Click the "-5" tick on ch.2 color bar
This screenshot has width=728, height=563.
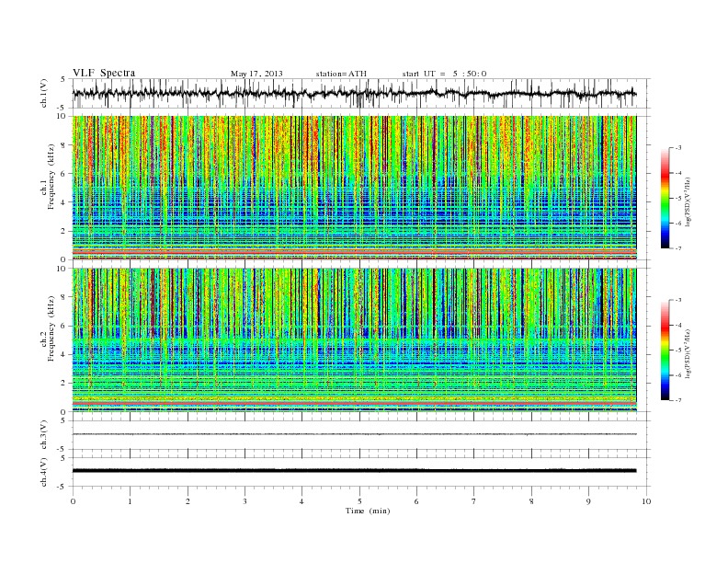tap(678, 350)
